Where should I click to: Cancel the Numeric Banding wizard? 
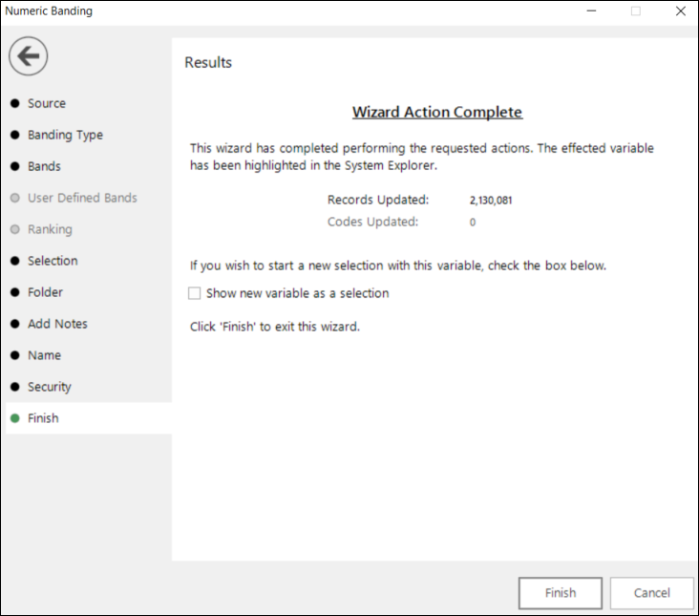(652, 593)
